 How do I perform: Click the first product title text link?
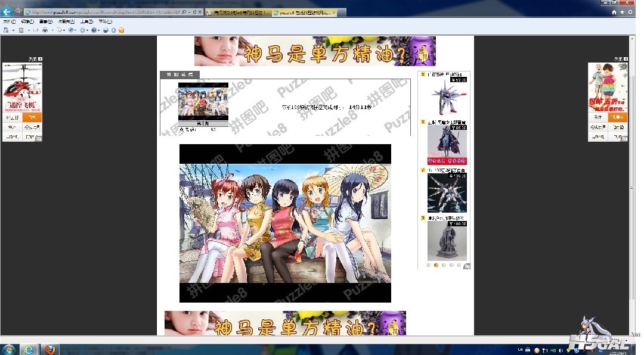point(444,74)
